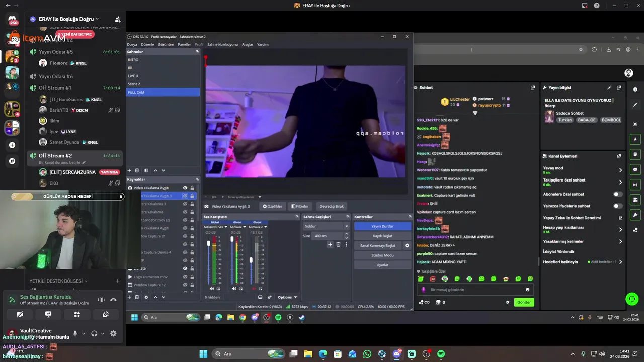Screen dimensions: 644x362
Task: Click [ELIT] SERCANZURNA streaming user
Action: 72,172
